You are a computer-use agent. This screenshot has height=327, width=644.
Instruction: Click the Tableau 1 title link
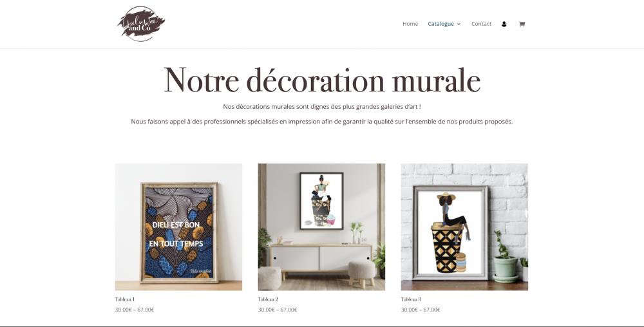coord(125,299)
